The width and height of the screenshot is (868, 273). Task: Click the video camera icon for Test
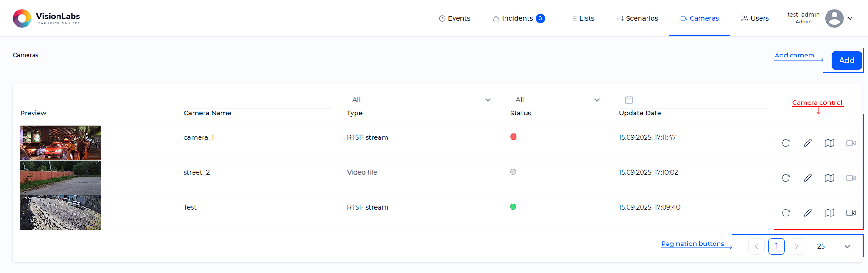tap(851, 213)
